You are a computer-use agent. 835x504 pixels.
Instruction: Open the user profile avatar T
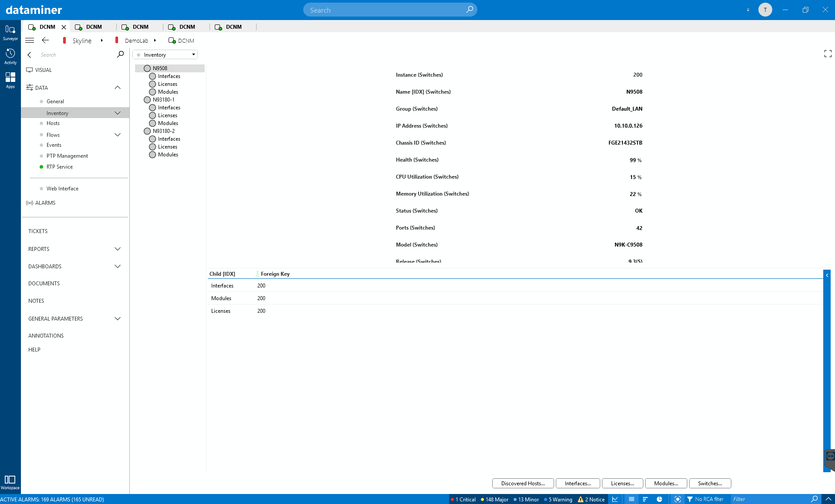tap(765, 10)
